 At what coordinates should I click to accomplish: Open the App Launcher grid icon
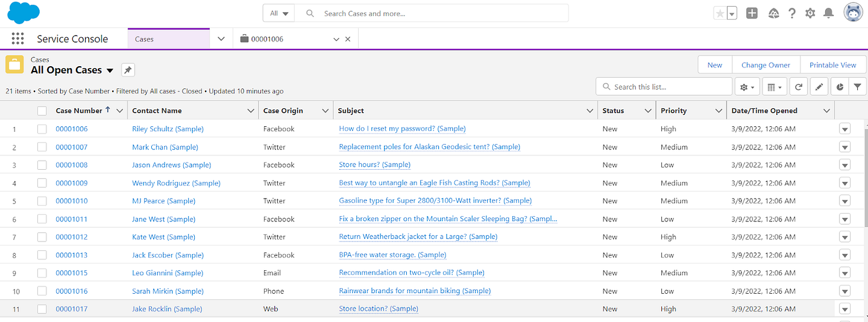coord(18,39)
